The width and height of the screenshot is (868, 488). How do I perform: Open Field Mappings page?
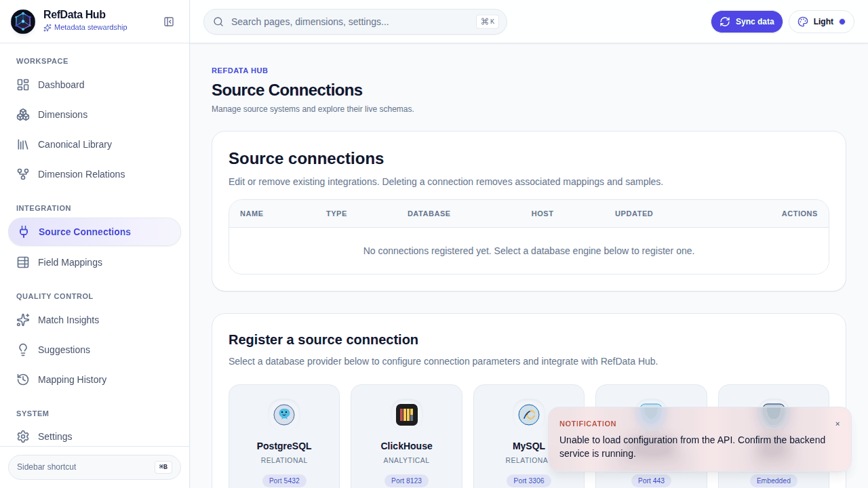click(x=94, y=262)
